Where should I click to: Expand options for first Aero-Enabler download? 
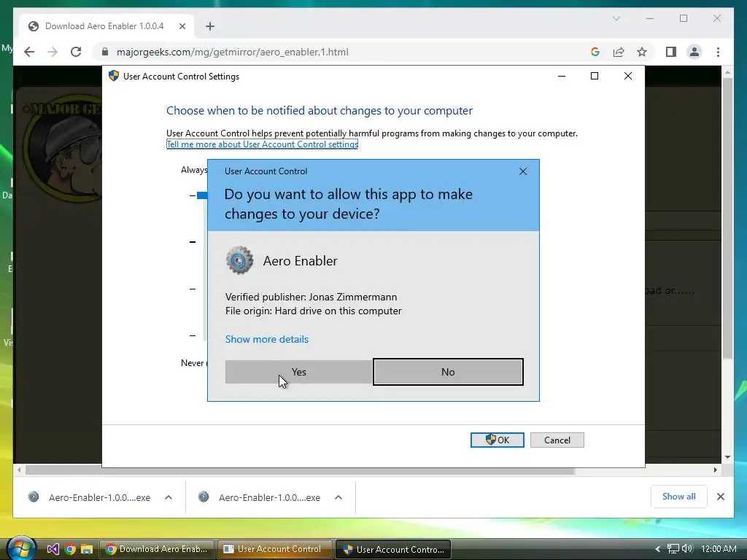click(169, 497)
